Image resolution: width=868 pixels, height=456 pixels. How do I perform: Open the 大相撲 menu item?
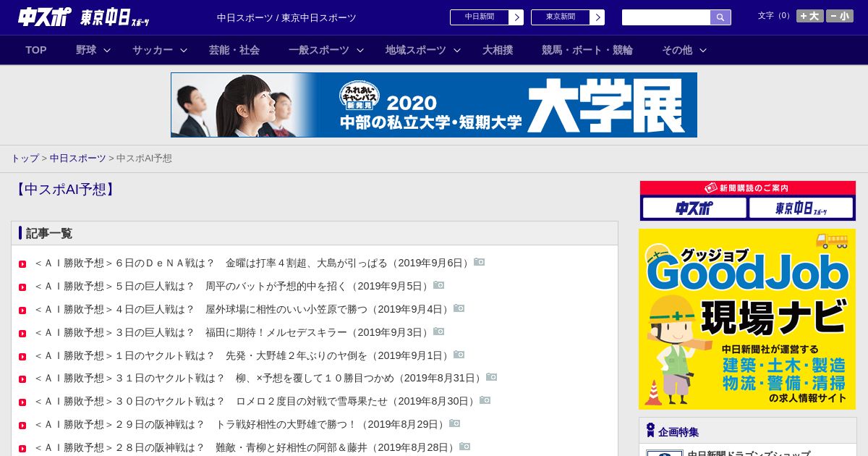tap(498, 50)
